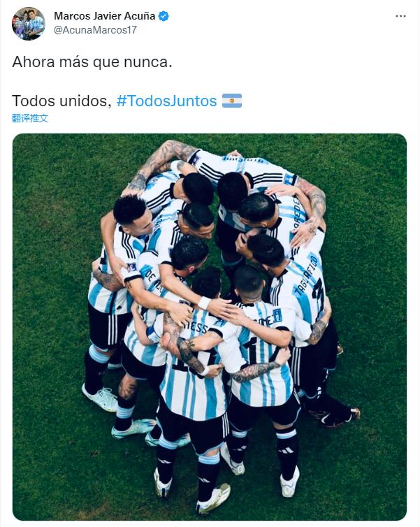
Task: Click the white wristband in the huddle
Action: coord(204,303)
